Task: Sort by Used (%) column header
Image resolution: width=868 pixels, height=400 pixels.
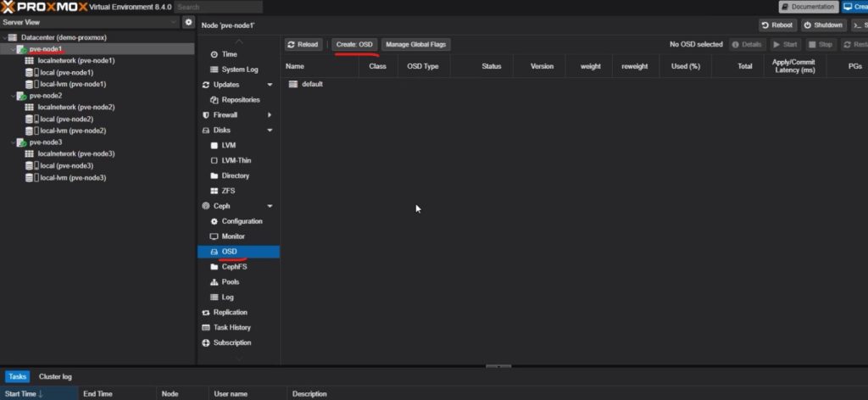Action: 685,66
